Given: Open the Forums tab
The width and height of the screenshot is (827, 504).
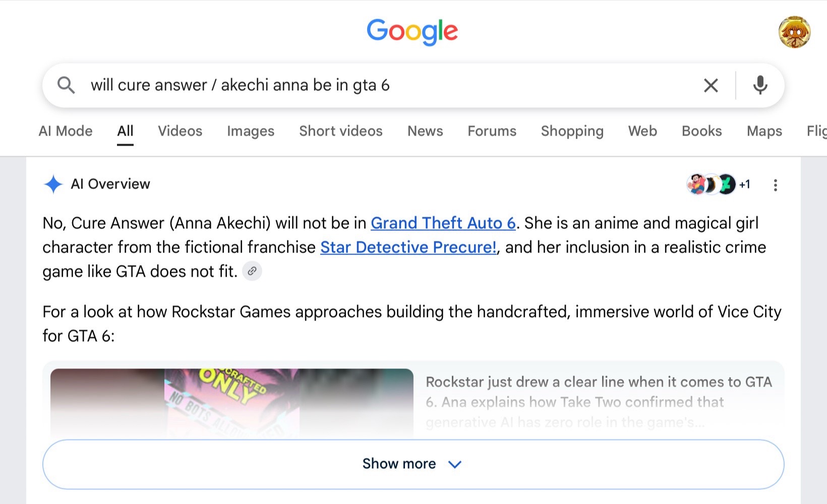Looking at the screenshot, I should (492, 131).
